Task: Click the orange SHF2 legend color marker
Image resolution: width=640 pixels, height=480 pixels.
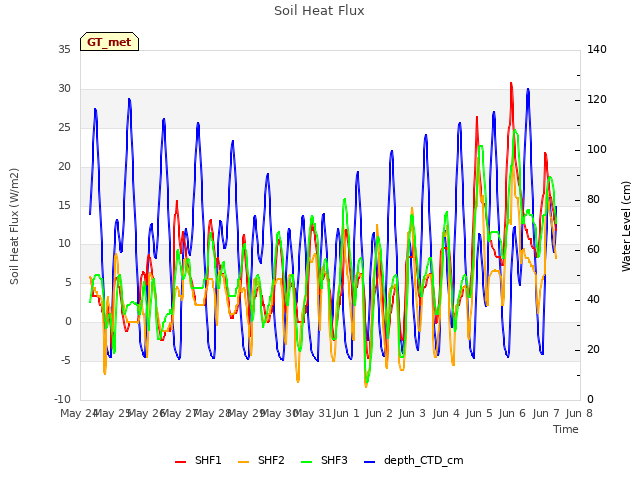Action: [243, 462]
